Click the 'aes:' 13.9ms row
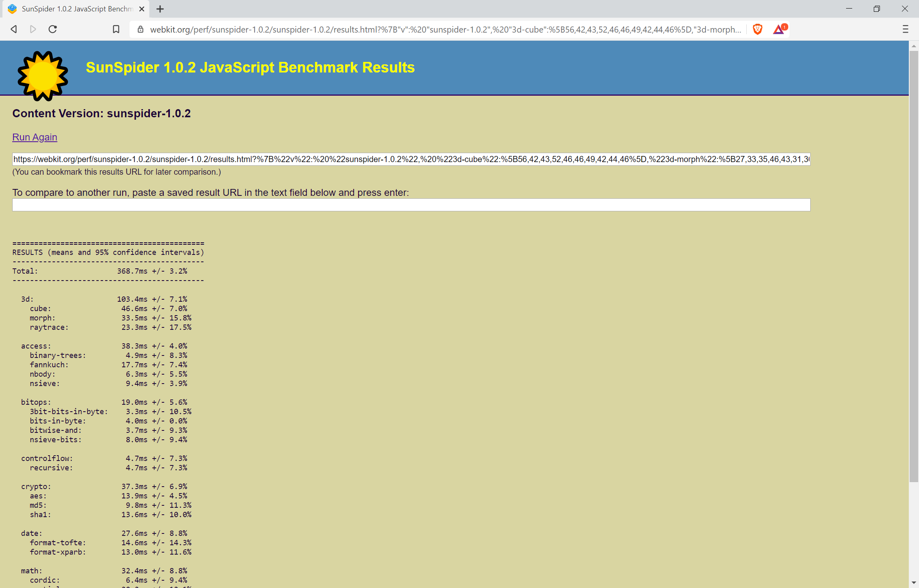The height and width of the screenshot is (588, 919). [x=108, y=496]
